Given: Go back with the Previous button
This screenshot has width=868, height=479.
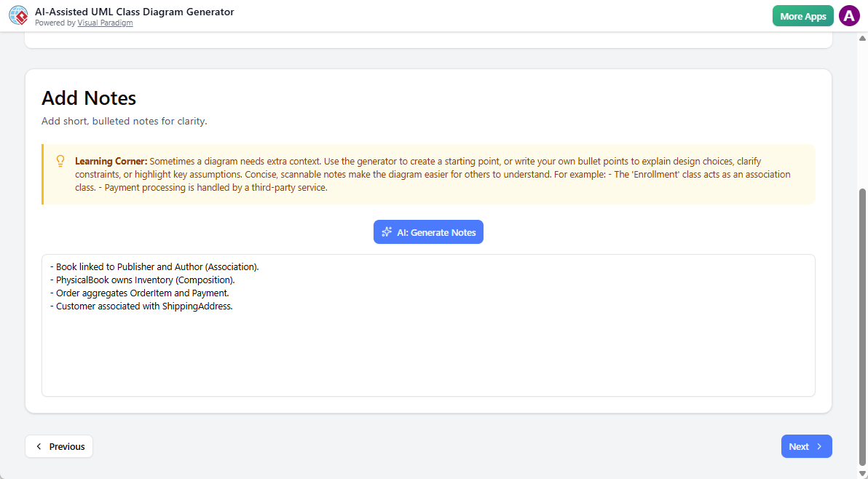Looking at the screenshot, I should [59, 446].
